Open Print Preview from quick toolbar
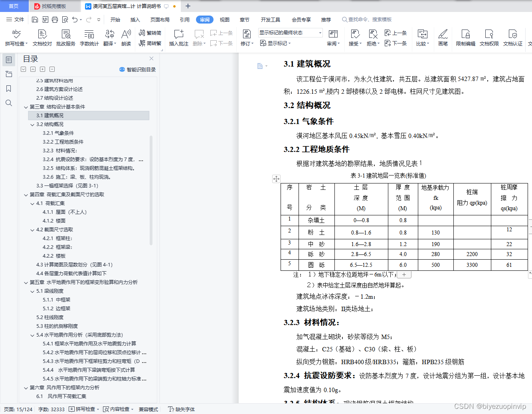This screenshot has width=532, height=414. point(65,20)
